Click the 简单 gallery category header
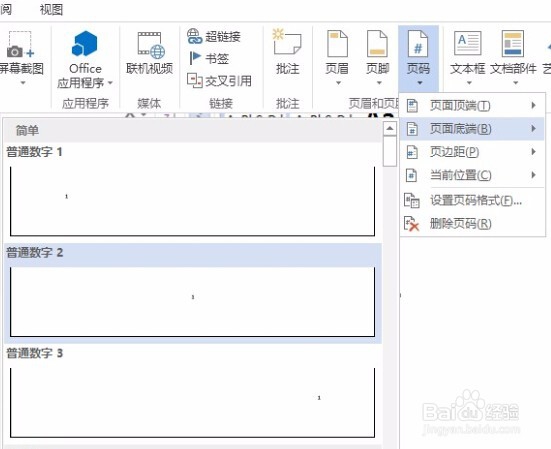The width and height of the screenshot is (551, 449). pyautogui.click(x=193, y=130)
